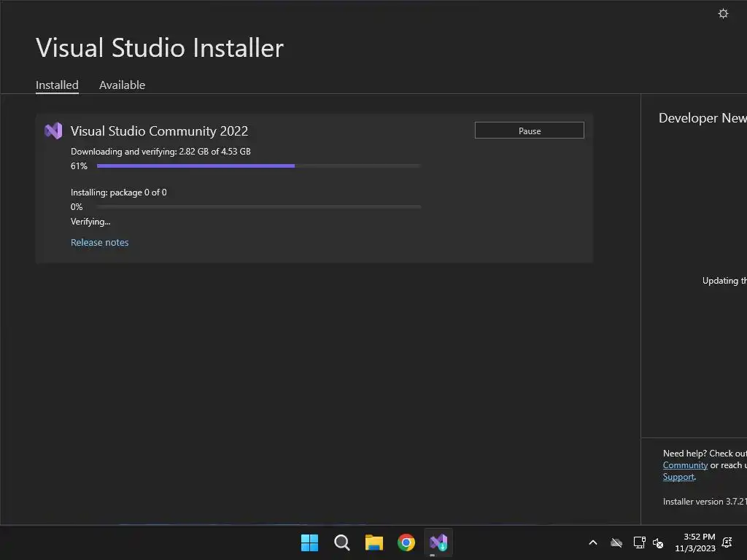
Task: Click the Visual Studio Community 2022 logo icon
Action: [53, 131]
